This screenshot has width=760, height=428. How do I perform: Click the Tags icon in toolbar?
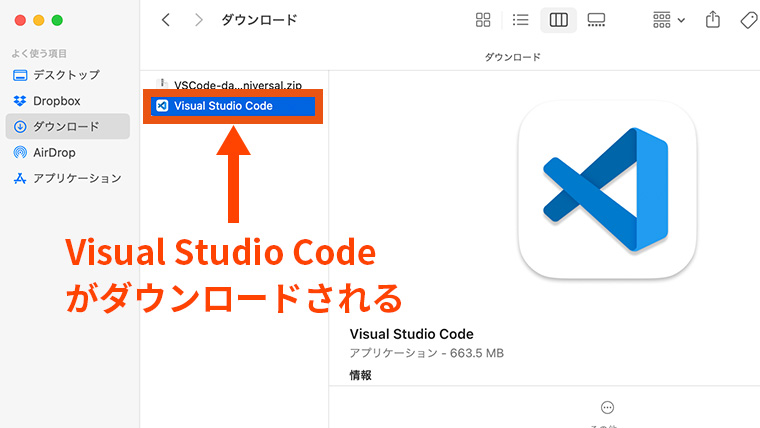[747, 20]
